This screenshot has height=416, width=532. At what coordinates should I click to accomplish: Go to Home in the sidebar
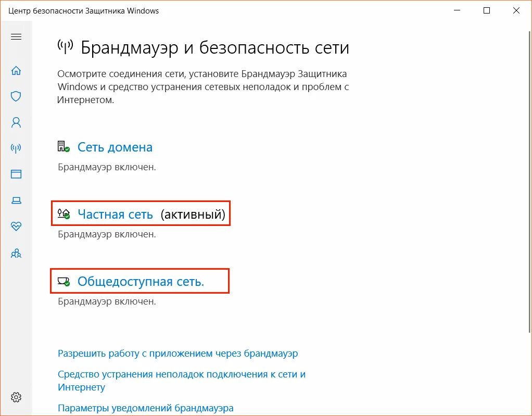point(16,71)
